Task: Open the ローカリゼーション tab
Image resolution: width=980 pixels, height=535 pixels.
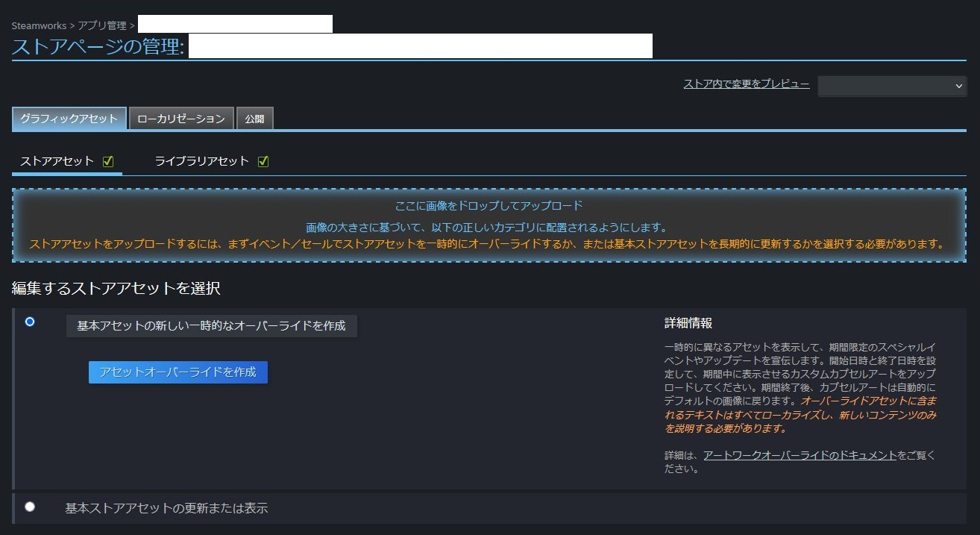Action: pyautogui.click(x=181, y=119)
